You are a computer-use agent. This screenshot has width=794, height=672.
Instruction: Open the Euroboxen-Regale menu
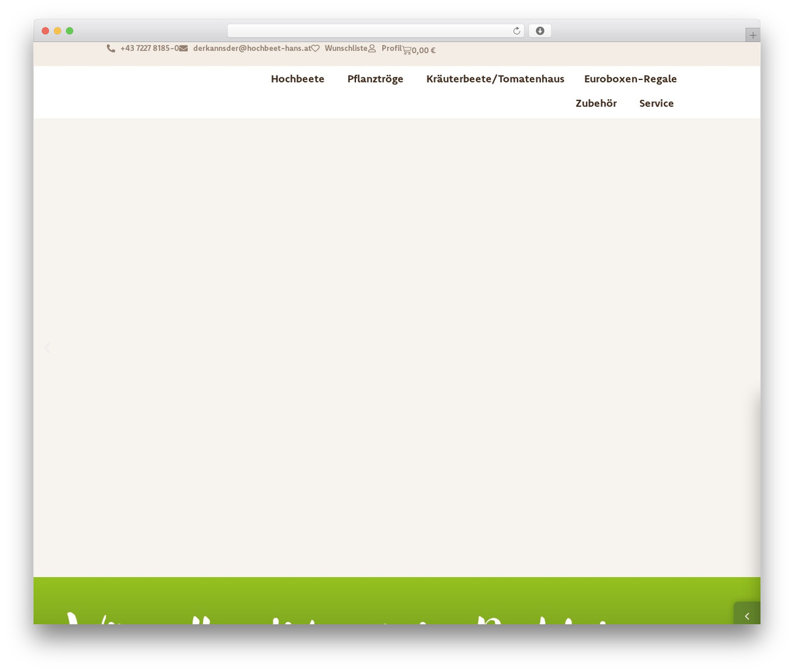(x=630, y=79)
